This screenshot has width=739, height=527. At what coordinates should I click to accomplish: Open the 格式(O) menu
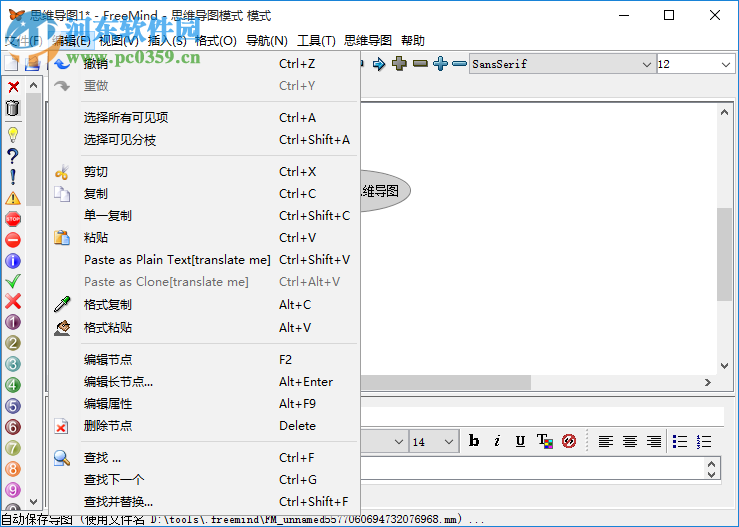point(215,41)
